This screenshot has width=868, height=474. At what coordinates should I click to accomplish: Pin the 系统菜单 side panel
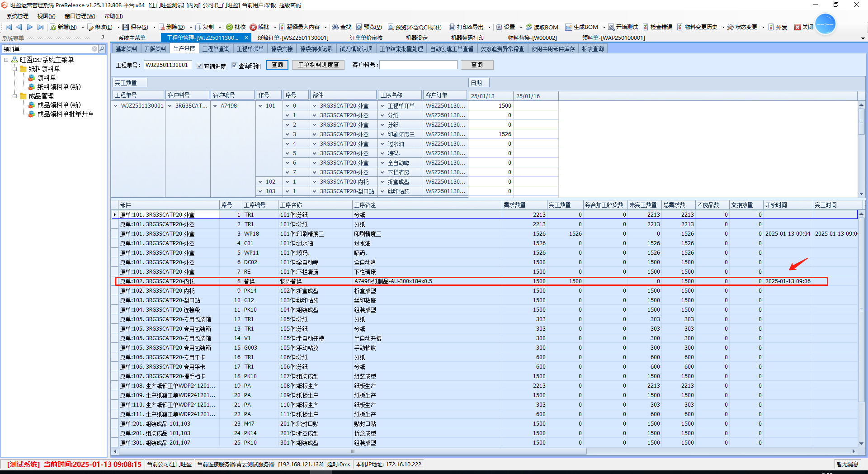pyautogui.click(x=103, y=38)
